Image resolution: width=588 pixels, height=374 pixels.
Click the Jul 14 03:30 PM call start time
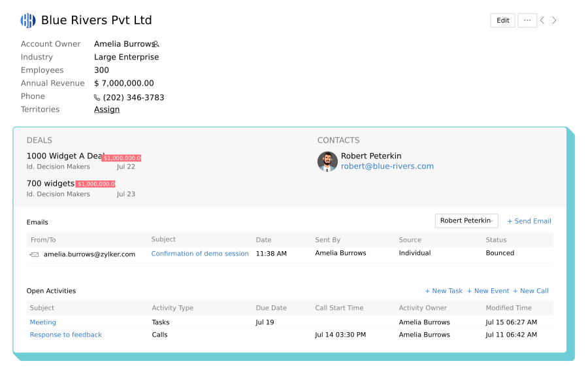pyautogui.click(x=340, y=335)
